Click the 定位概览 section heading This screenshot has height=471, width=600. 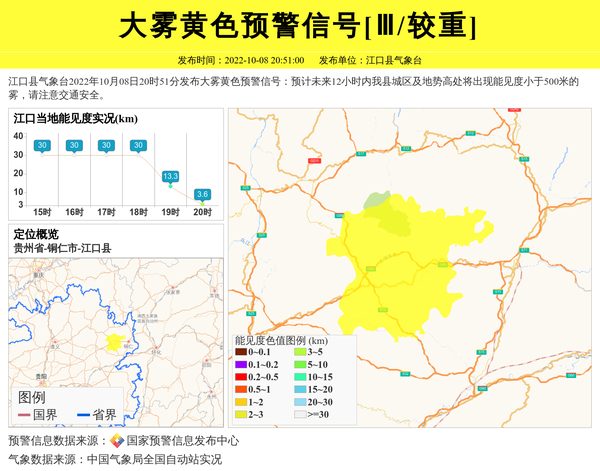point(35,234)
